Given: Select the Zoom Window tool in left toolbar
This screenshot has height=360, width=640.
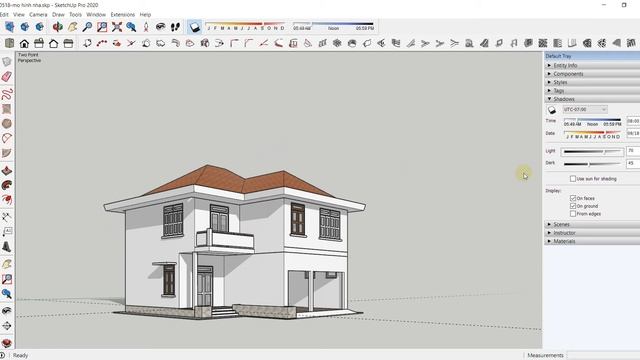Looking at the screenshot, I should point(7,279).
